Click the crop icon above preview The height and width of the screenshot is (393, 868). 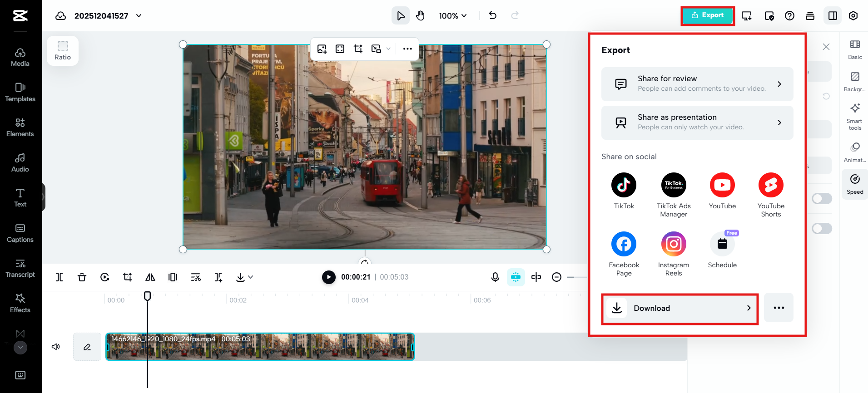point(358,49)
